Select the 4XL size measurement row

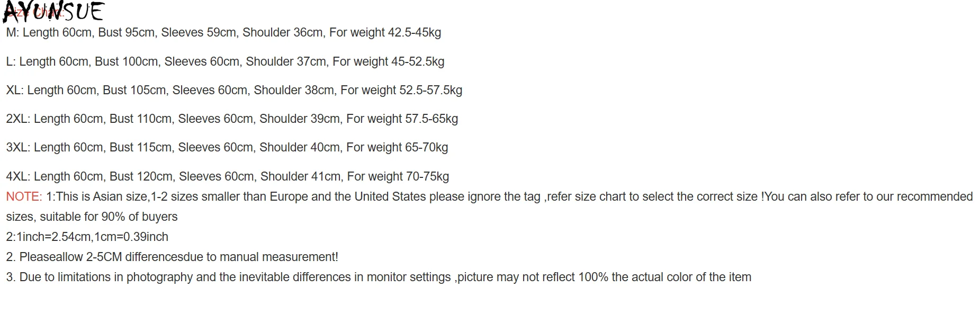point(227,177)
